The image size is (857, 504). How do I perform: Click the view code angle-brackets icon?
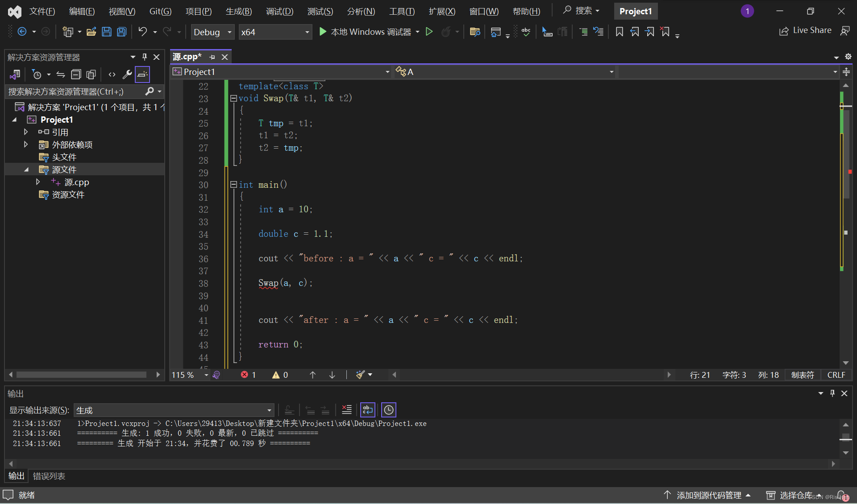pos(112,74)
